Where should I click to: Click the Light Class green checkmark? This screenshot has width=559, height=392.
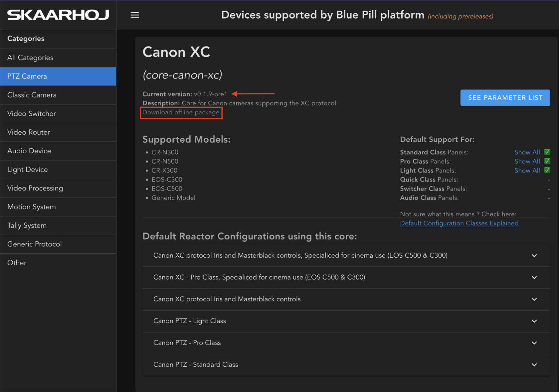click(547, 170)
